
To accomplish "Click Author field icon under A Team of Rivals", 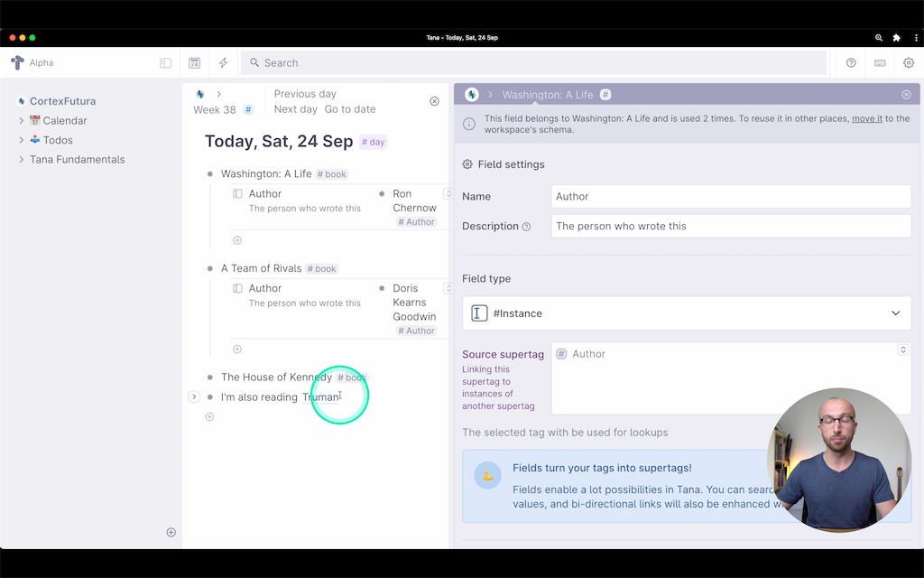I will pyautogui.click(x=237, y=288).
